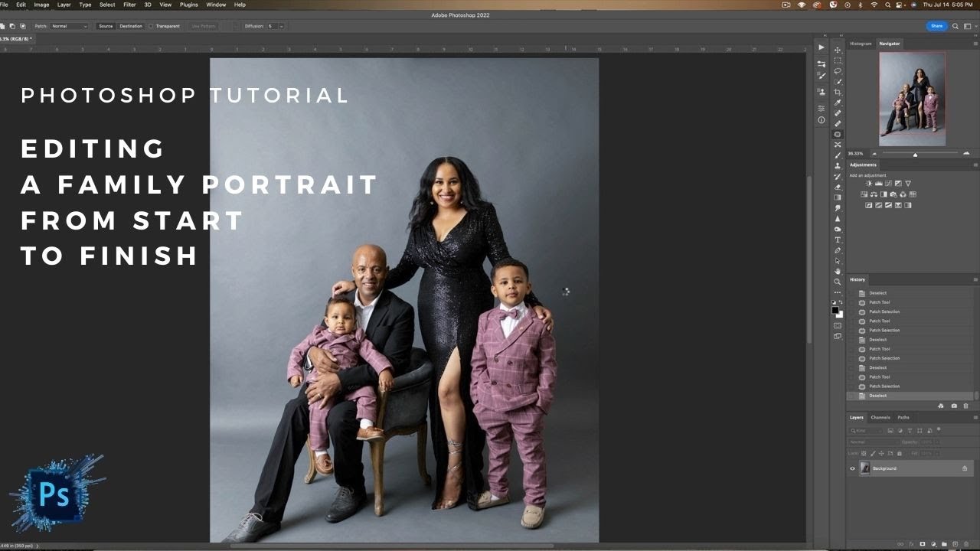Click the background color swatch
This screenshot has height=551, width=980.
click(x=841, y=315)
